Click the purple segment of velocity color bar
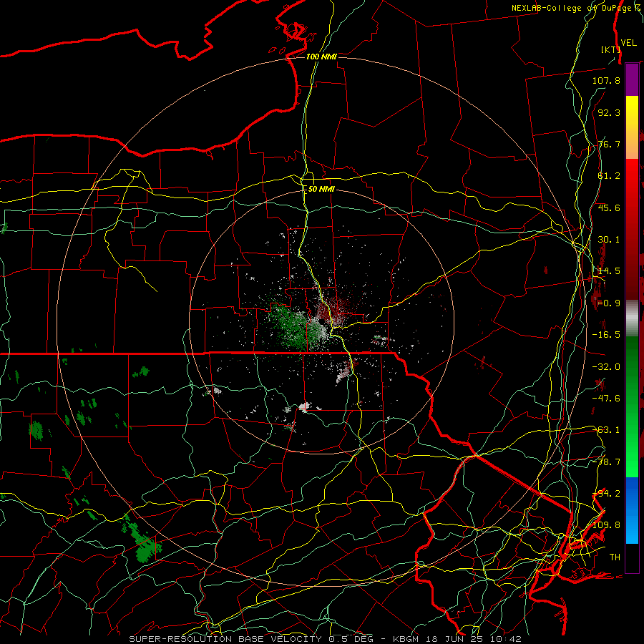This screenshot has height=644, width=644. (632, 79)
